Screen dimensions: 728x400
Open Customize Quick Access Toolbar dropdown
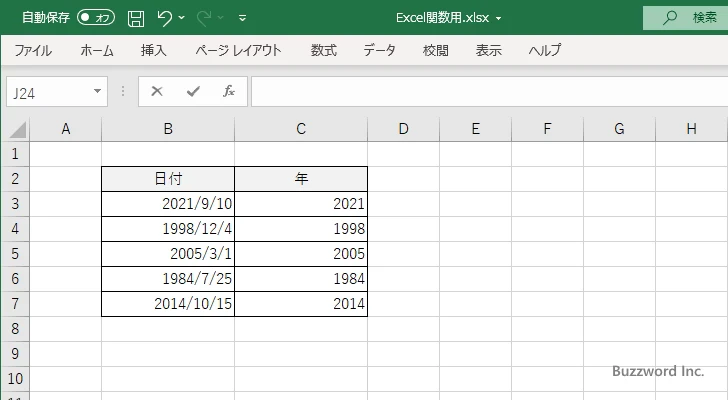(x=242, y=18)
